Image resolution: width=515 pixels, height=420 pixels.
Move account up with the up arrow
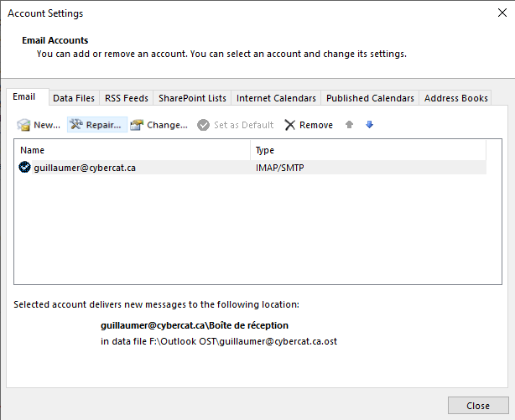click(349, 125)
